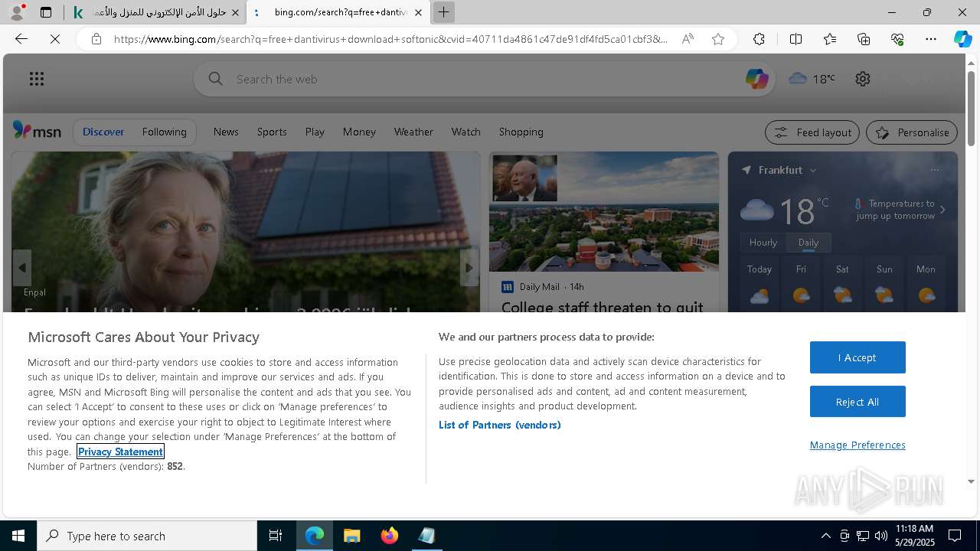The image size is (980, 551).
Task: Show previous carousel story
Action: [22, 268]
